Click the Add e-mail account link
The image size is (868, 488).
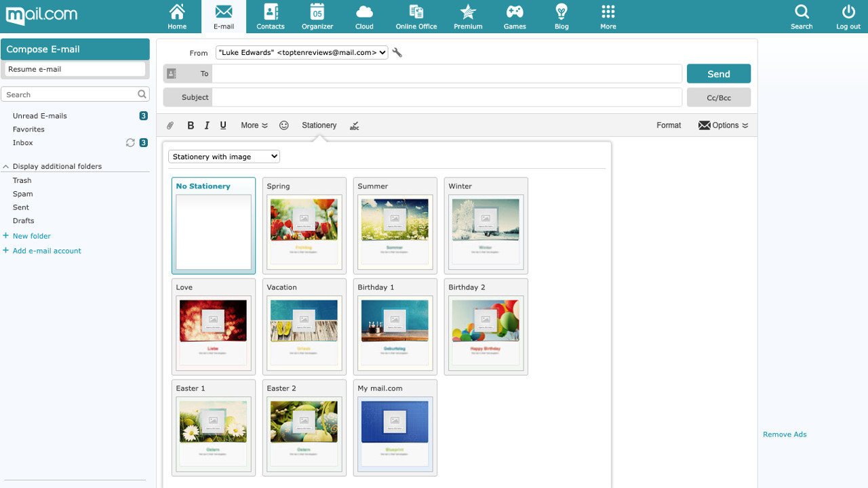[47, 251]
